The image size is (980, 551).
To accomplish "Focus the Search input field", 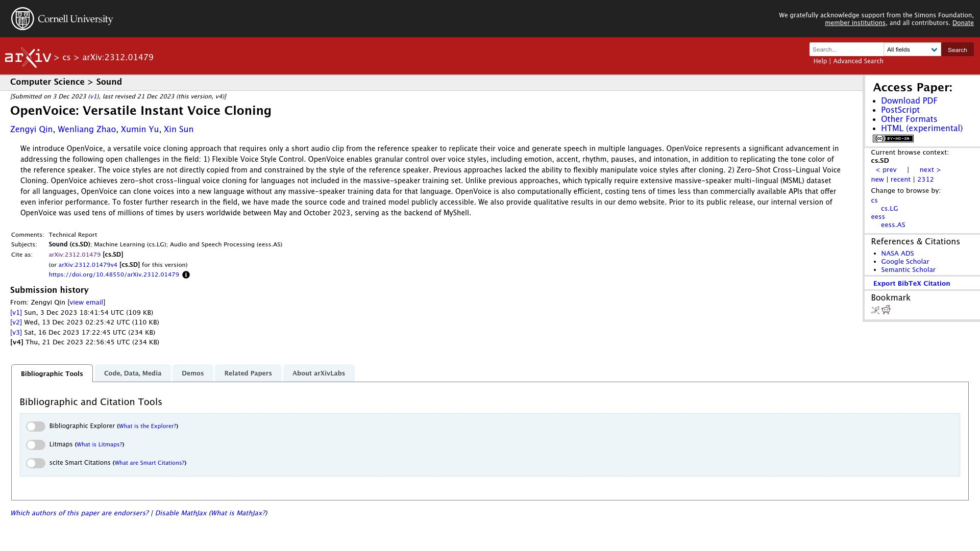I will (846, 49).
